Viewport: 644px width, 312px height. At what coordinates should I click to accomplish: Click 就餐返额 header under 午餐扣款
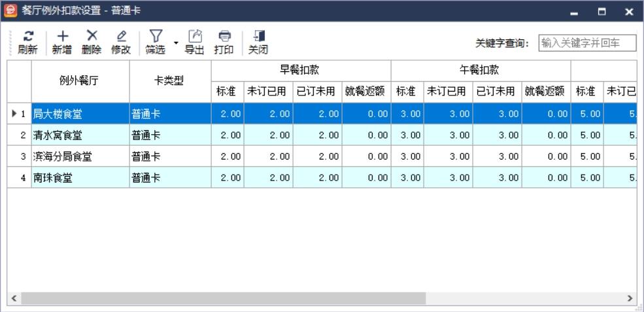point(546,92)
